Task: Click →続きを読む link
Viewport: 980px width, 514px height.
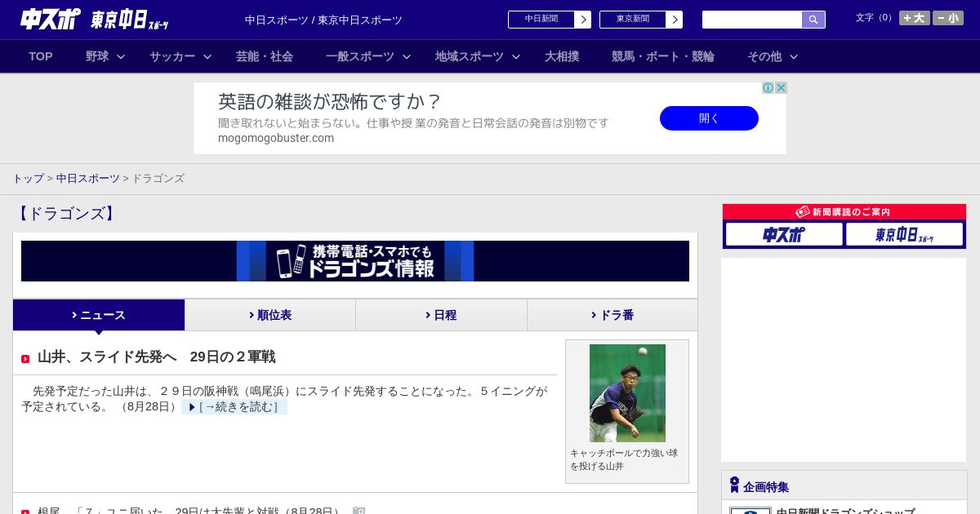Action: (234, 406)
